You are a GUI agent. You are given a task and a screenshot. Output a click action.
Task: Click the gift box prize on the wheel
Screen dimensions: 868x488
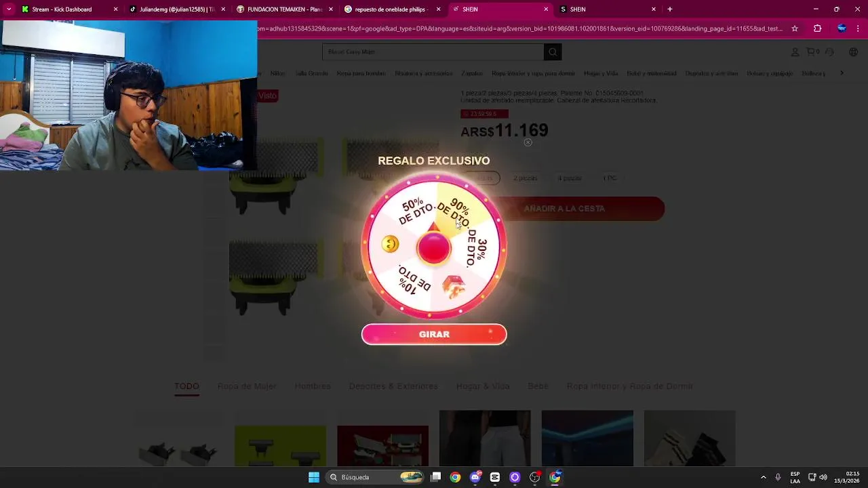[454, 286]
